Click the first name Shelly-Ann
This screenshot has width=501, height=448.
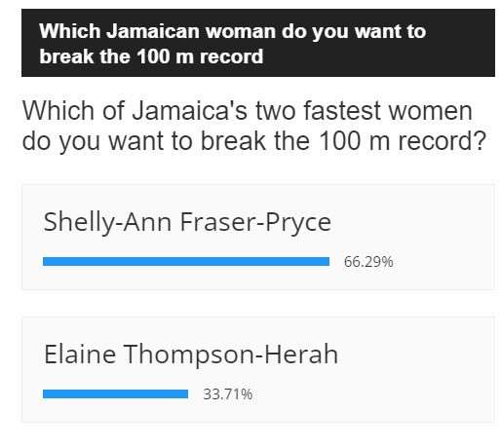(107, 222)
